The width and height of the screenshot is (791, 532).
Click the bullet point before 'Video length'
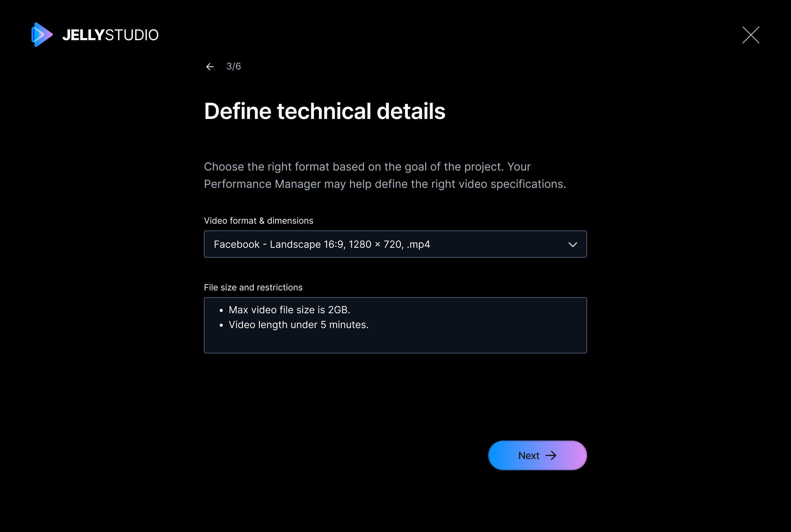tap(221, 325)
